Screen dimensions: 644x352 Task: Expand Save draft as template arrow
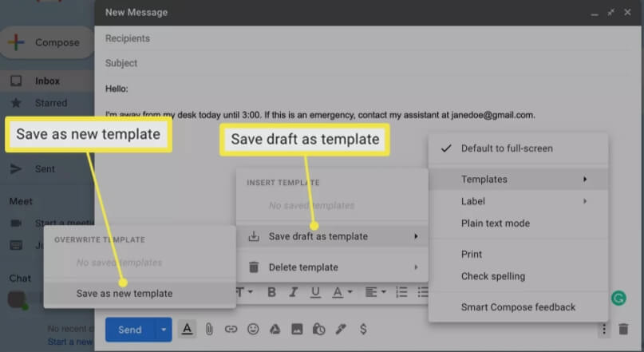[416, 236]
